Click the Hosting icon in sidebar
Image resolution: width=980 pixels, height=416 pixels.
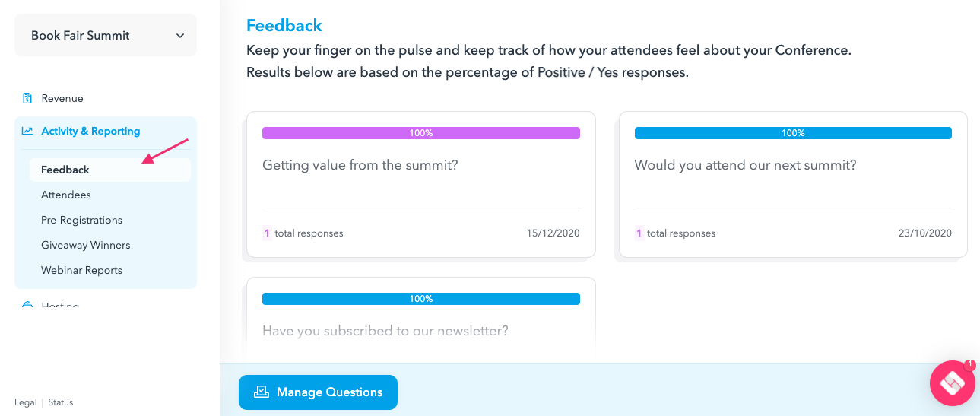pos(27,306)
